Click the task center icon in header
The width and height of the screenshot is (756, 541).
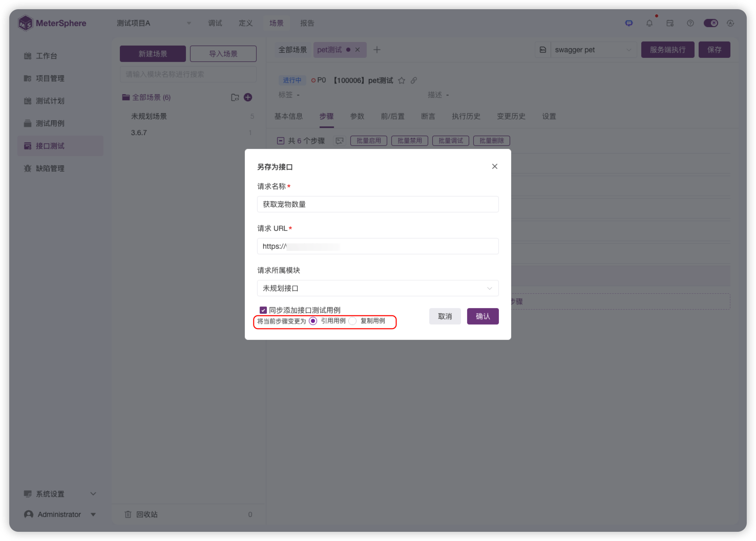tap(670, 23)
